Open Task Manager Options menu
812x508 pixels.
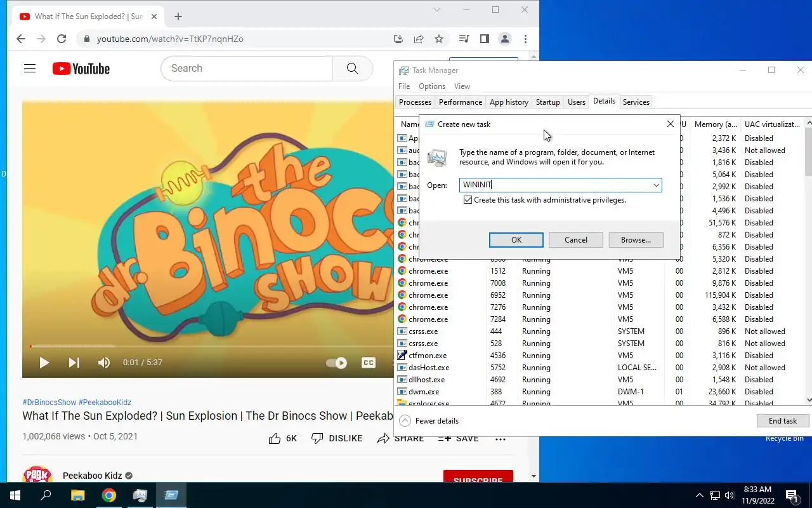point(432,86)
